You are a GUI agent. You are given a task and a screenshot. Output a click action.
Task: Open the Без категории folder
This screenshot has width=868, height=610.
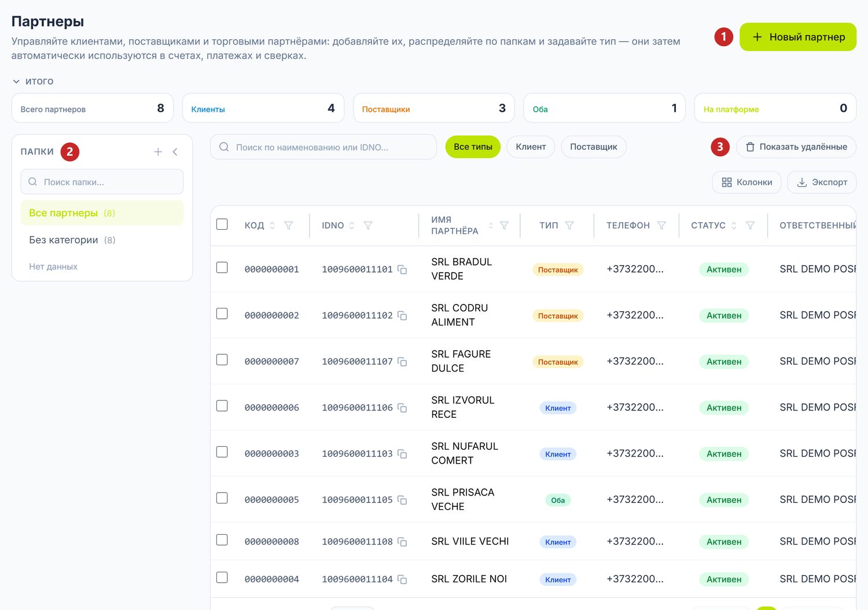click(x=102, y=240)
